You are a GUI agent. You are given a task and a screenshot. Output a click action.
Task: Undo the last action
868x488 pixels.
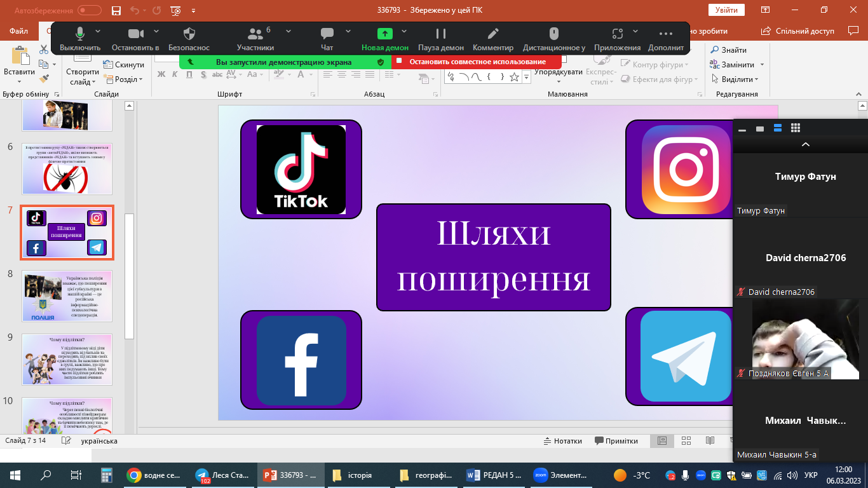click(134, 11)
